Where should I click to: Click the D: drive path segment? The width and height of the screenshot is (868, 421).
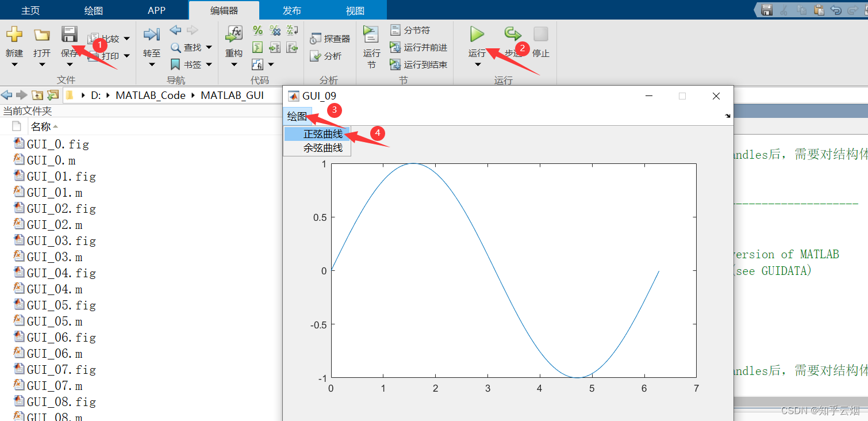tap(95, 95)
